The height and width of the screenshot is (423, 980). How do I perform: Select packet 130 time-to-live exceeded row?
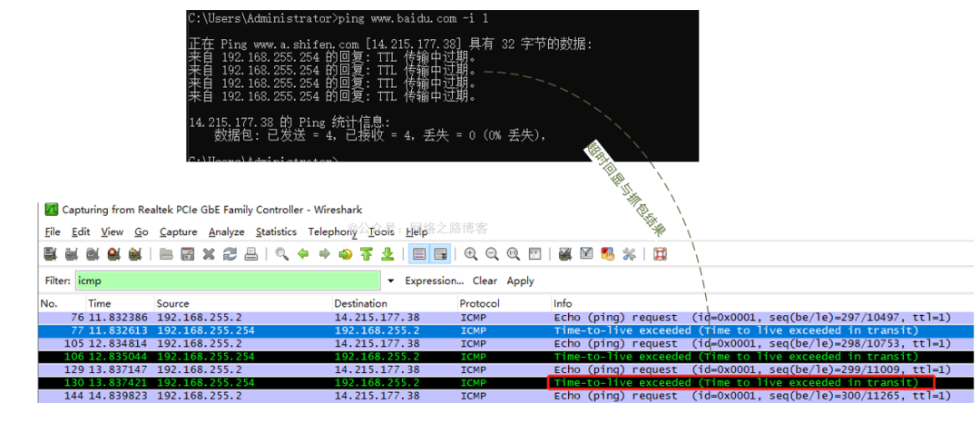(x=505, y=382)
